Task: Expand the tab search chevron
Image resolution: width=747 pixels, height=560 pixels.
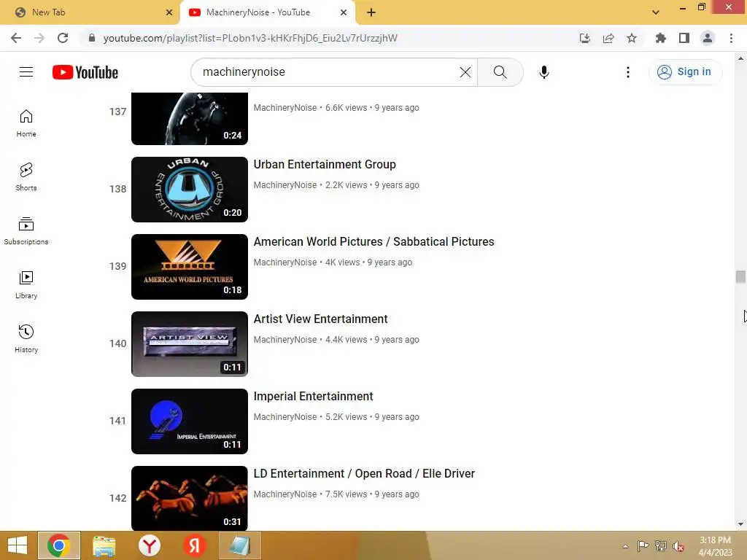Action: pos(656,12)
